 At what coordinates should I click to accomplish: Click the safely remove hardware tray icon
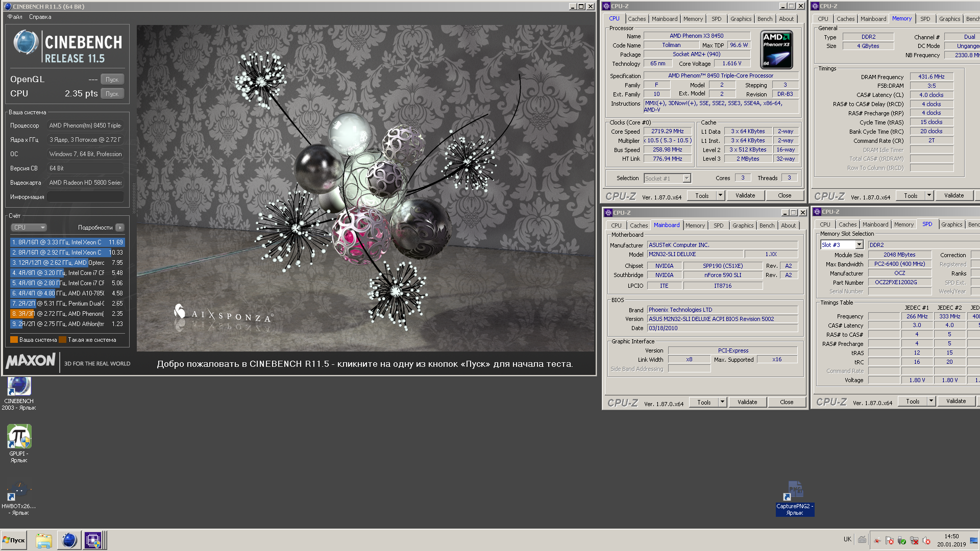coord(902,540)
